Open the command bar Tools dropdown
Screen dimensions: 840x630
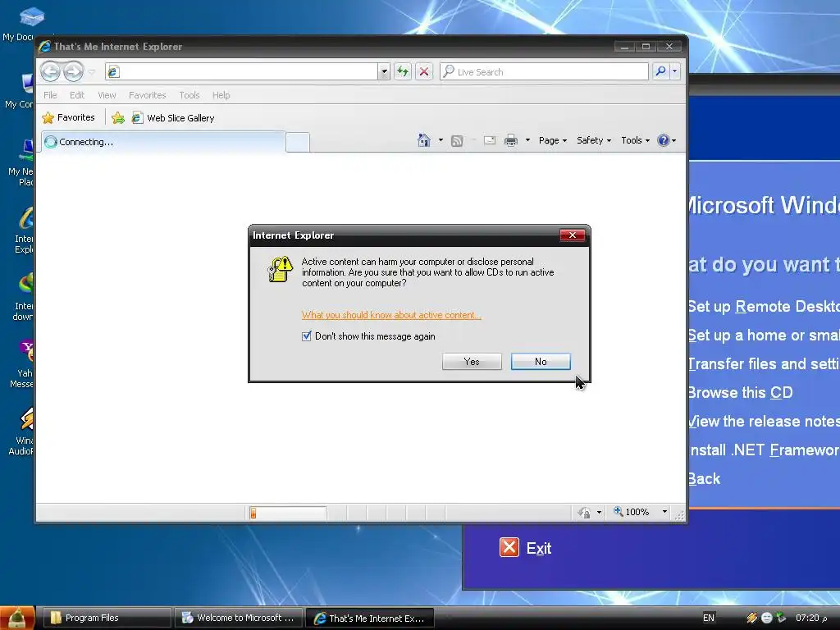pos(636,140)
